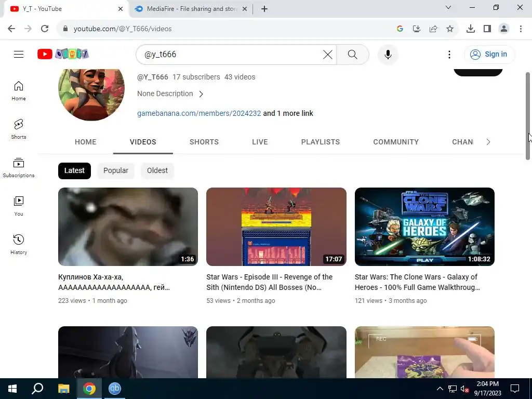Close the Y_T - YouTube tab
This screenshot has width=532, height=399.
121,9
